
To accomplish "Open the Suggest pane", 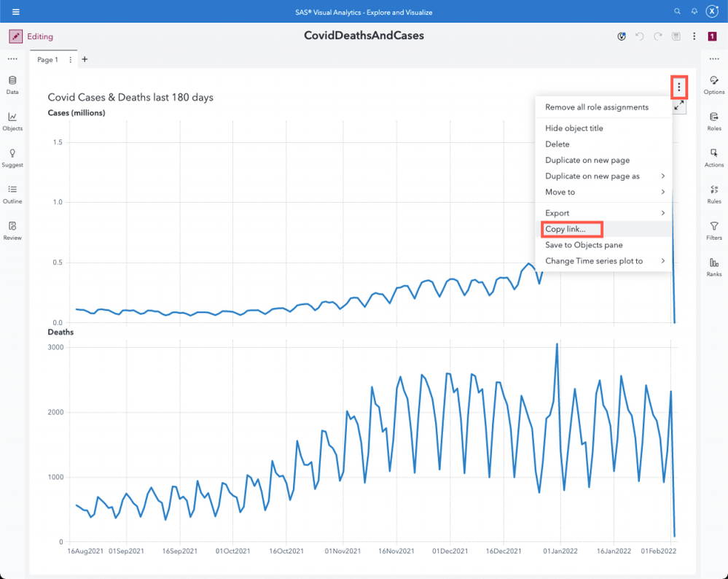I will (x=12, y=157).
